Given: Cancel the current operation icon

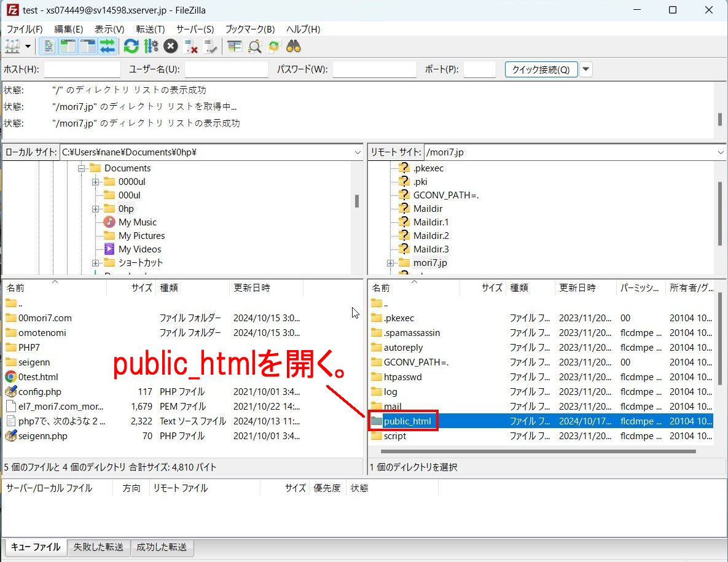Looking at the screenshot, I should (x=171, y=47).
